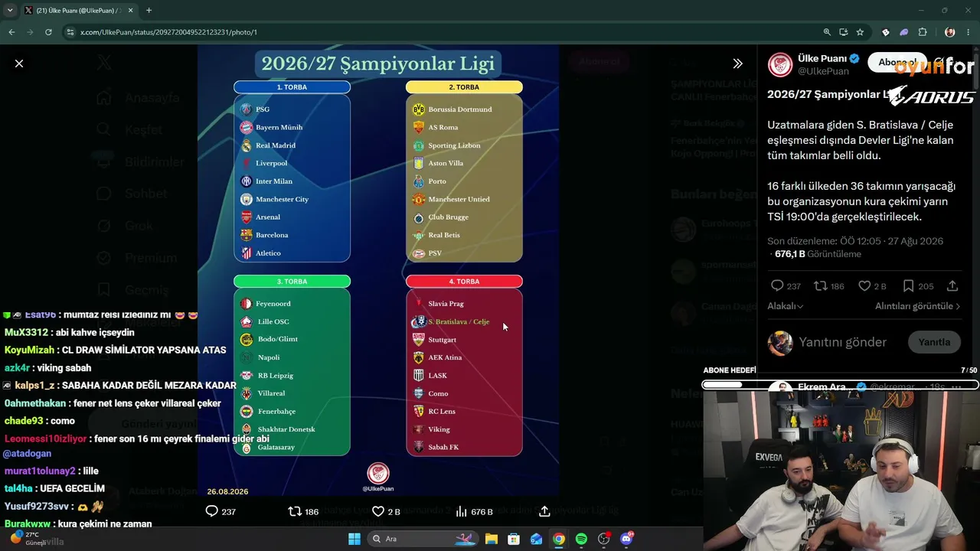This screenshot has height=551, width=980.
Task: Go back to the previous browser page
Action: [x=11, y=32]
